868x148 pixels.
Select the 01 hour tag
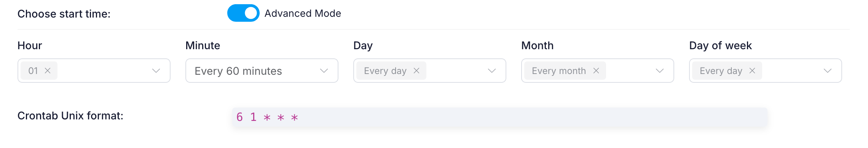33,71
